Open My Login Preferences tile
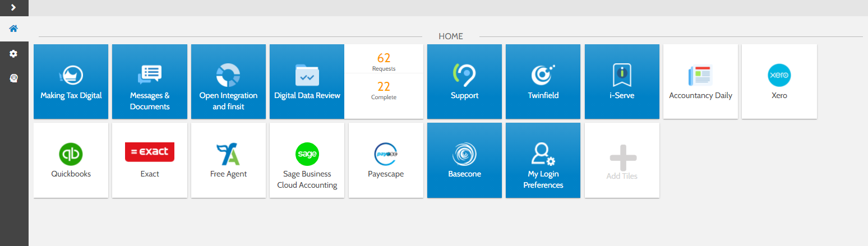The width and height of the screenshot is (868, 246). tap(543, 160)
